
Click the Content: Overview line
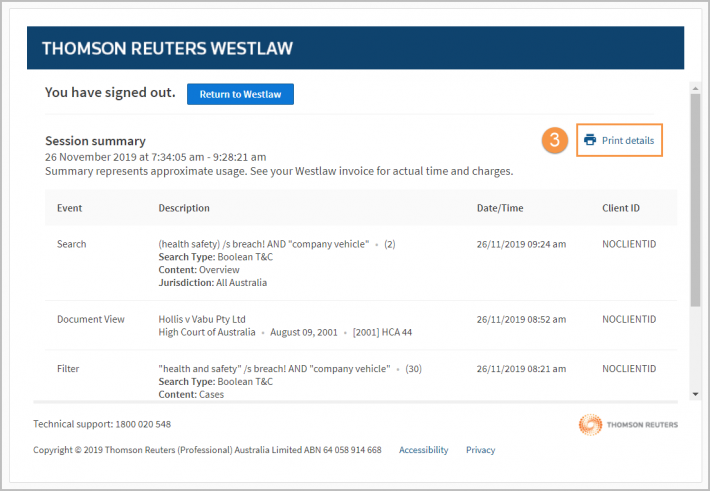pos(199,270)
